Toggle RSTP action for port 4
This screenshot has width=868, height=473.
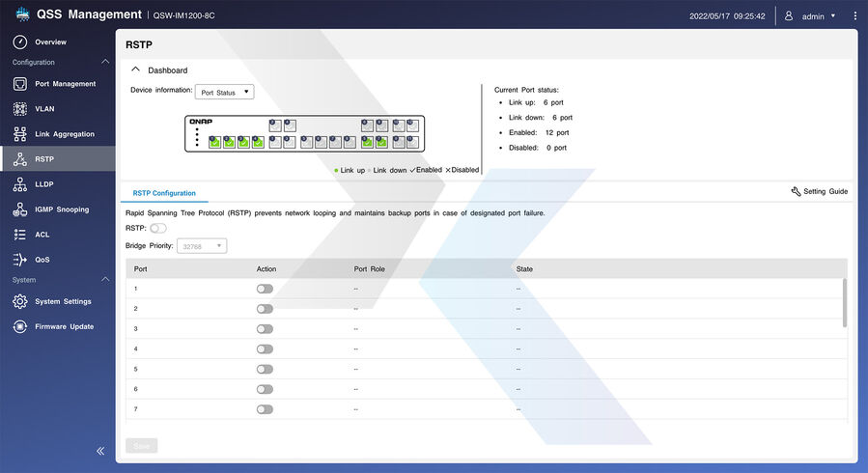(x=265, y=348)
